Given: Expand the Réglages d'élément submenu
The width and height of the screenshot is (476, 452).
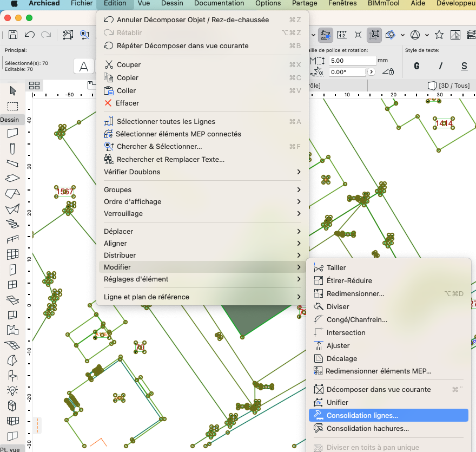Looking at the screenshot, I should click(202, 279).
